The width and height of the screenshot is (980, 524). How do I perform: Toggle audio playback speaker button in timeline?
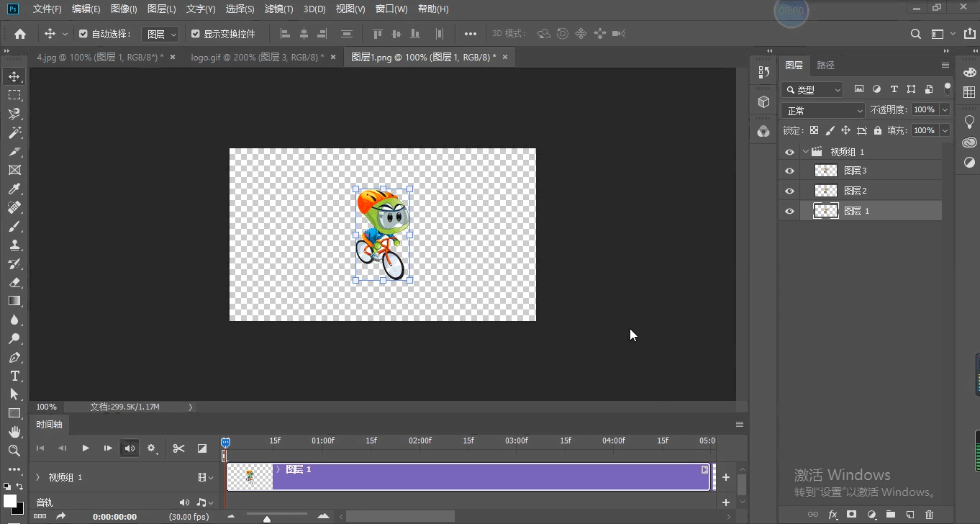[130, 448]
